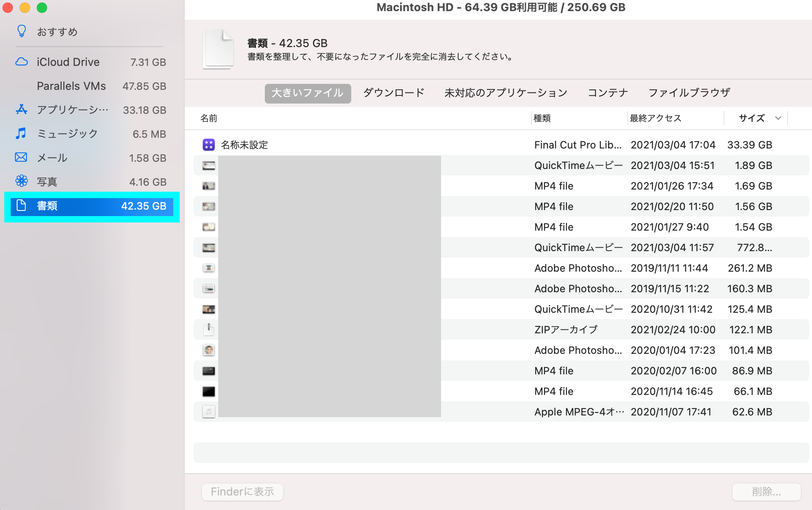Click the 書類 document icon in sidebar
The width and height of the screenshot is (812, 510).
pos(21,205)
